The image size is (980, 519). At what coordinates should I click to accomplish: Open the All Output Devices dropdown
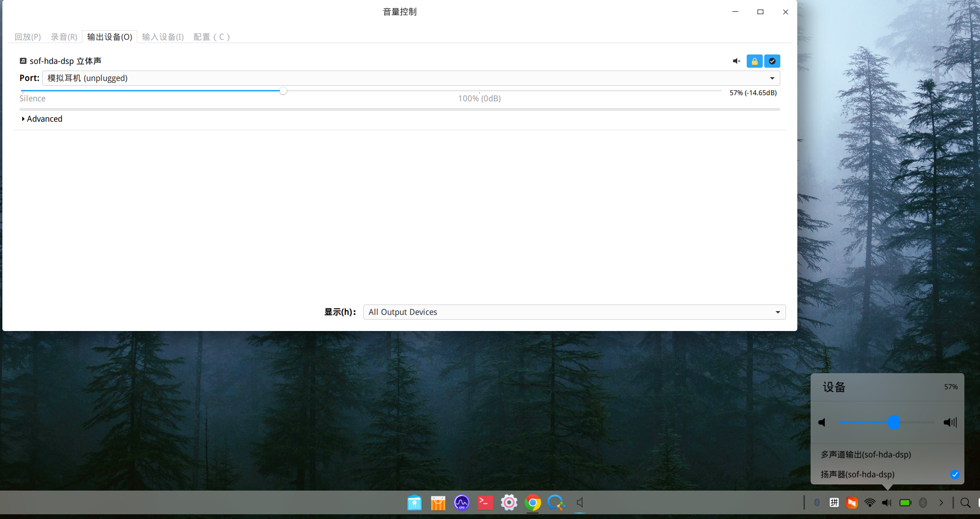coord(574,312)
